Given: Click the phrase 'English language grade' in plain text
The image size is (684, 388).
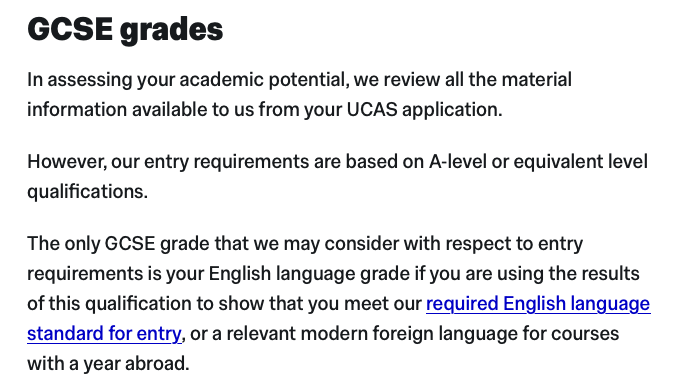Looking at the screenshot, I should (x=309, y=274).
